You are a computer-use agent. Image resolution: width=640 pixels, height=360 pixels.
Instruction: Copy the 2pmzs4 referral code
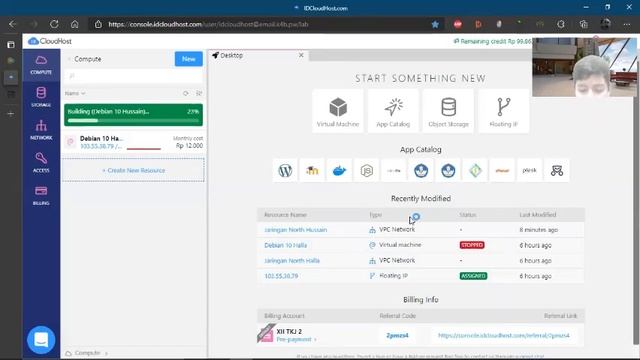[397, 335]
